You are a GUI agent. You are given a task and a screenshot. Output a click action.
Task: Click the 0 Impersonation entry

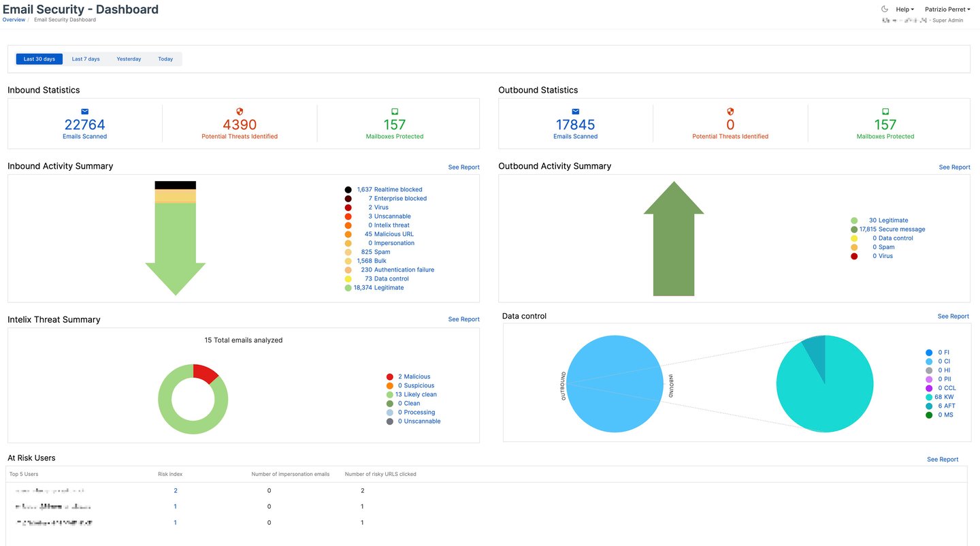pos(391,242)
